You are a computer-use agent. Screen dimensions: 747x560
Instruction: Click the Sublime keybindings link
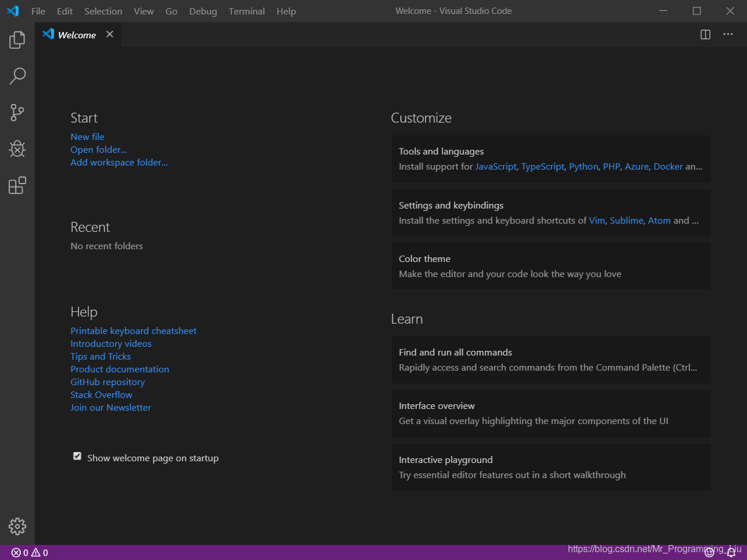(627, 221)
